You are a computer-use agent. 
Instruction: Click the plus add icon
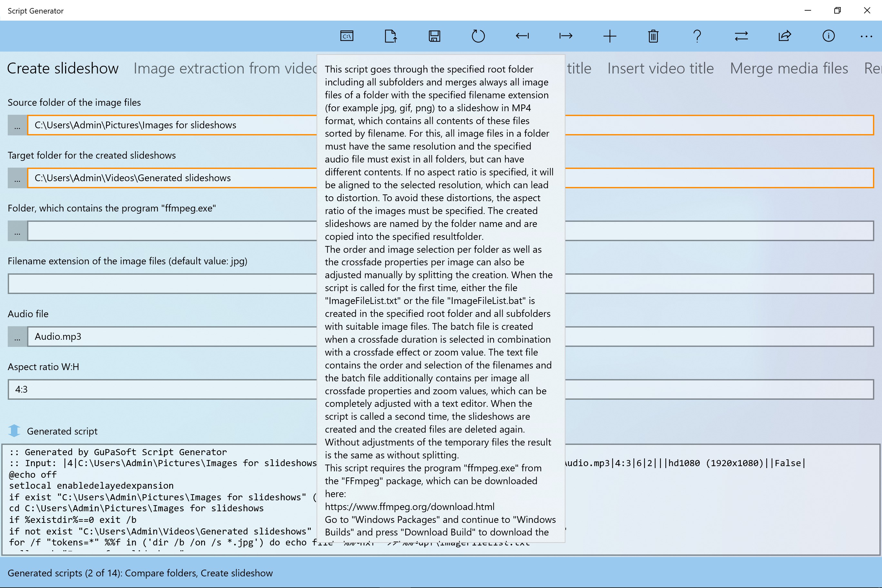click(610, 36)
